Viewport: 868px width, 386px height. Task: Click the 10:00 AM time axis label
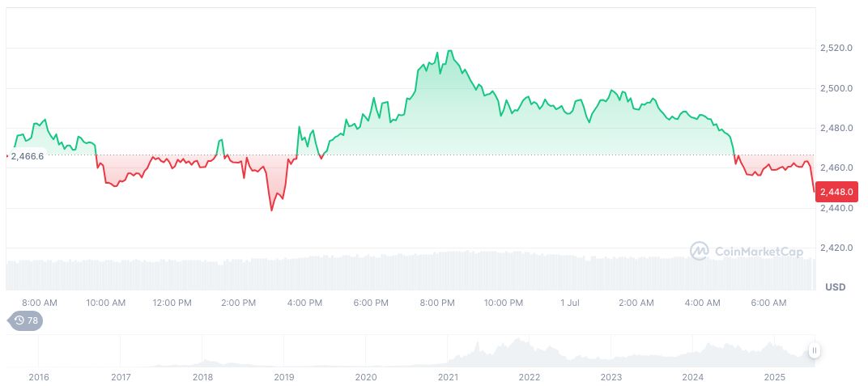[106, 303]
